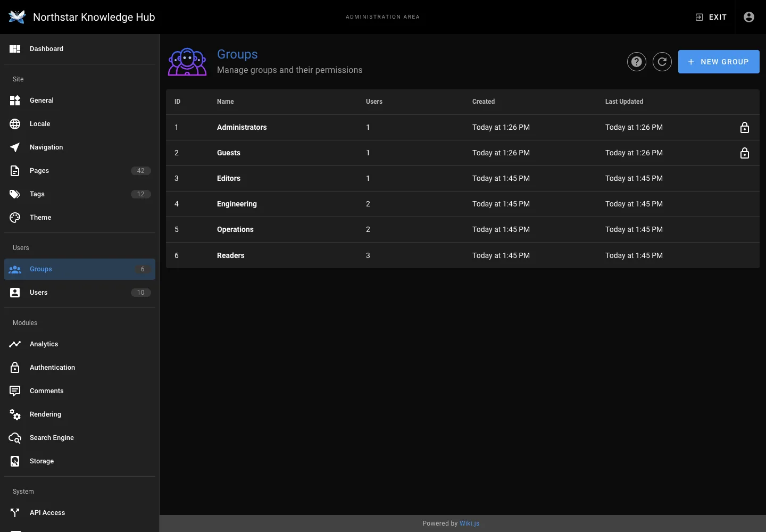The width and height of the screenshot is (766, 532).
Task: Open Search Engine module label
Action: (52, 438)
